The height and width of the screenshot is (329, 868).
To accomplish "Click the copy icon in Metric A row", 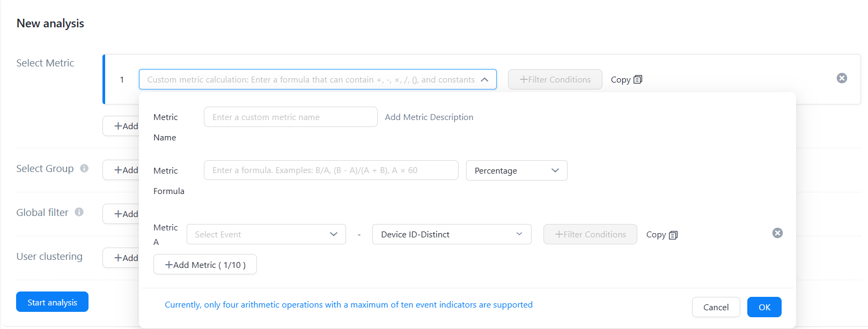I will click(673, 235).
